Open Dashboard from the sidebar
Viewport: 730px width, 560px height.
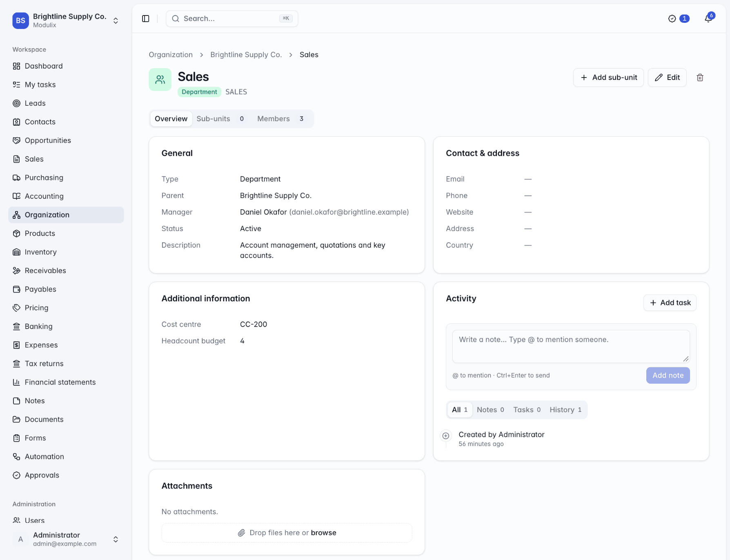[x=66, y=66]
